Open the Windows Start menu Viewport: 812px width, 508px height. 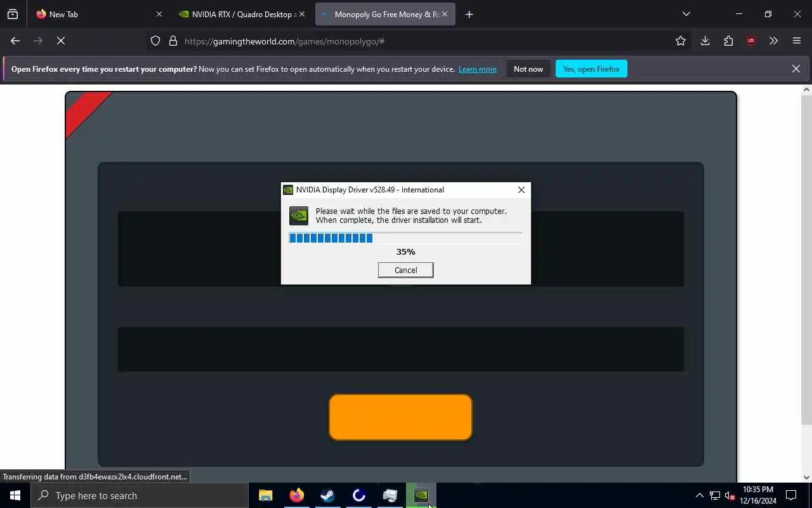click(15, 495)
